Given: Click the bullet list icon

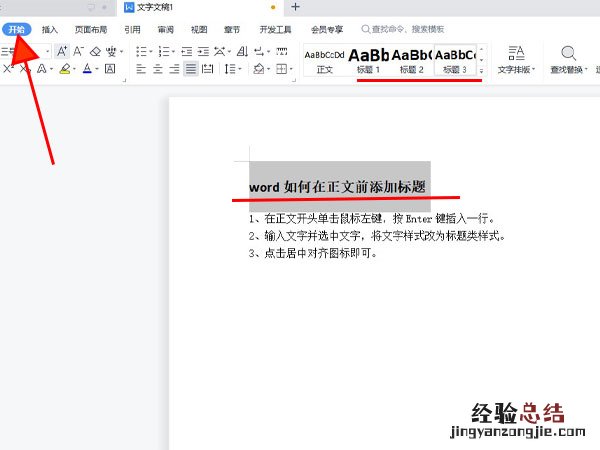Looking at the screenshot, I should (x=142, y=51).
